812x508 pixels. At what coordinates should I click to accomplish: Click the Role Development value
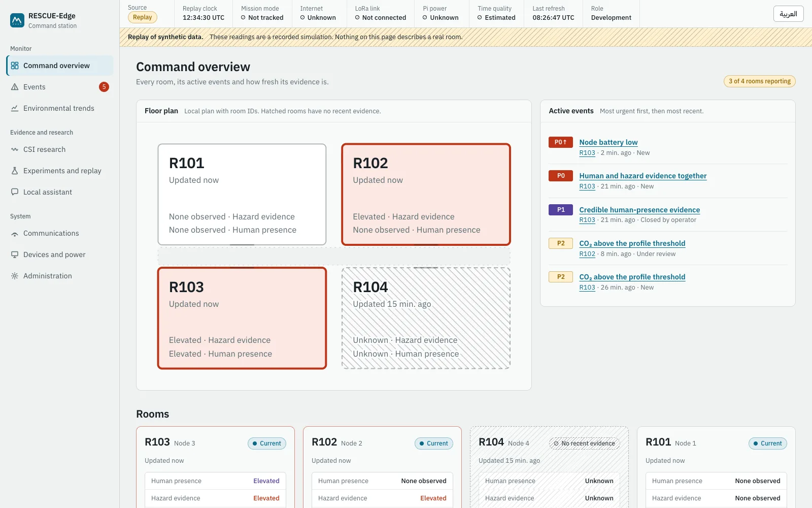(611, 18)
